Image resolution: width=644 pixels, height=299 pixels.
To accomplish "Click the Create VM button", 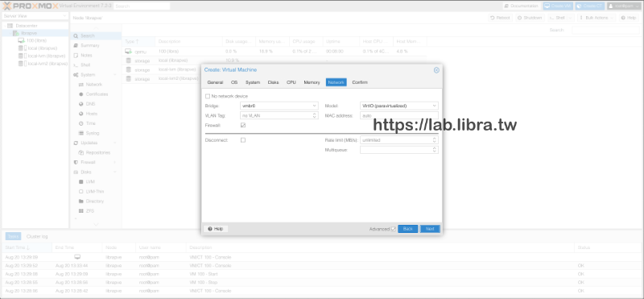I will 558,6.
